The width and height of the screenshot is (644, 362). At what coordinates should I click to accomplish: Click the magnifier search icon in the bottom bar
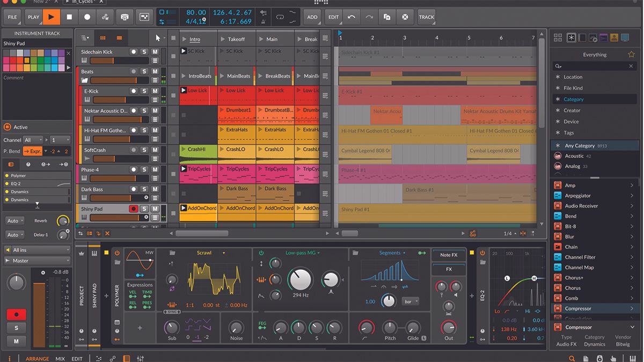coord(570,358)
